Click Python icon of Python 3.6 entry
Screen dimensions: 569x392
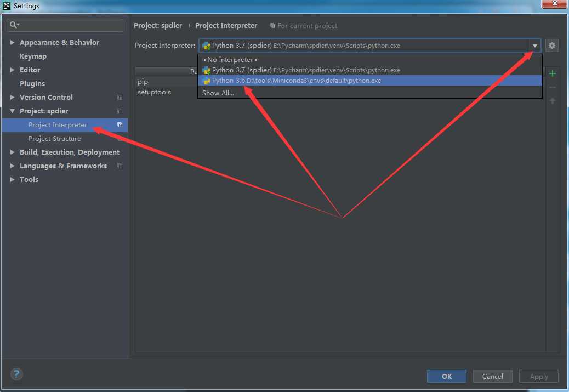[207, 81]
